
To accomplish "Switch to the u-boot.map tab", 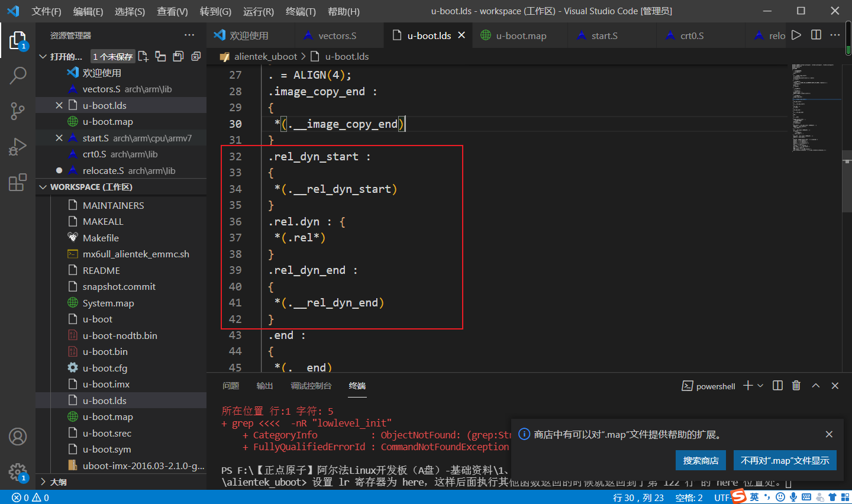I will coord(520,35).
